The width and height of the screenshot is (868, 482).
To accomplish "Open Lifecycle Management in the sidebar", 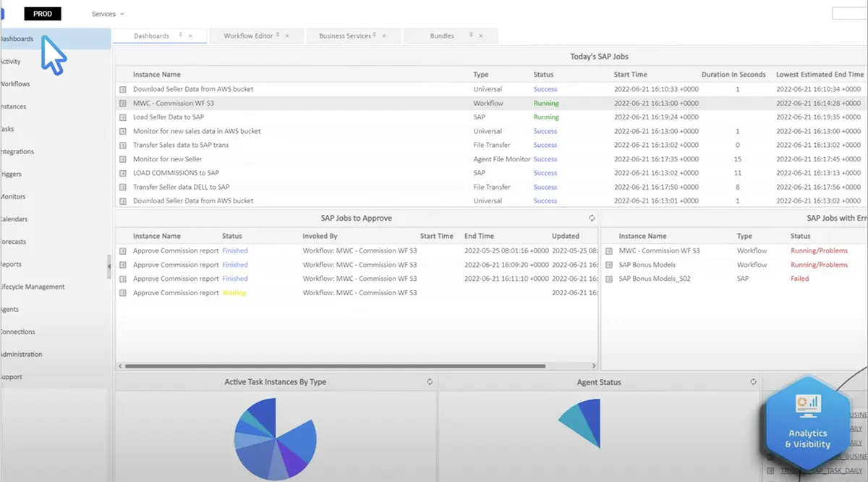I will point(33,287).
